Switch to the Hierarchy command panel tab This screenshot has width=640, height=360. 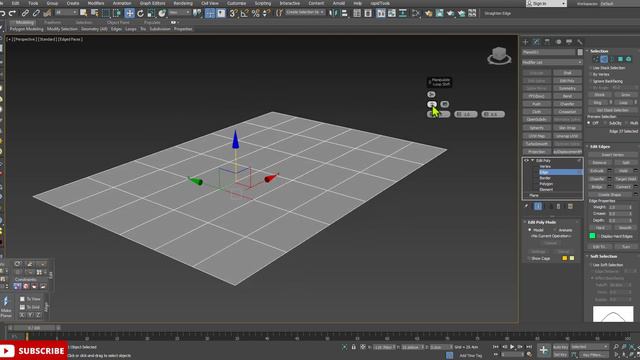tap(547, 42)
